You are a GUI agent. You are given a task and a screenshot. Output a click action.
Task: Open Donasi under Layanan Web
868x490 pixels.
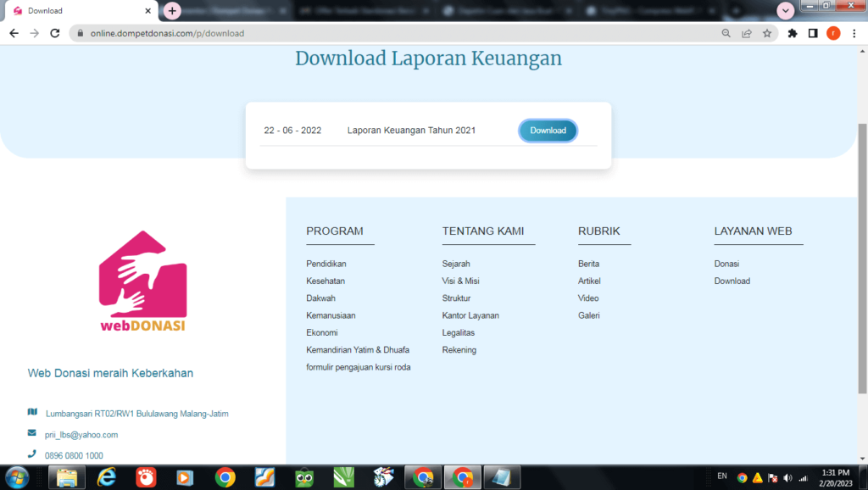pyautogui.click(x=726, y=264)
